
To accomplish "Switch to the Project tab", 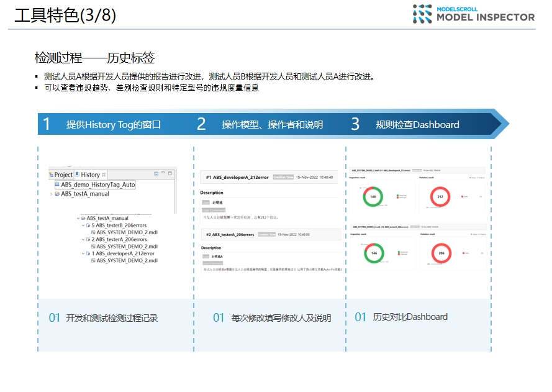I will pos(61,175).
